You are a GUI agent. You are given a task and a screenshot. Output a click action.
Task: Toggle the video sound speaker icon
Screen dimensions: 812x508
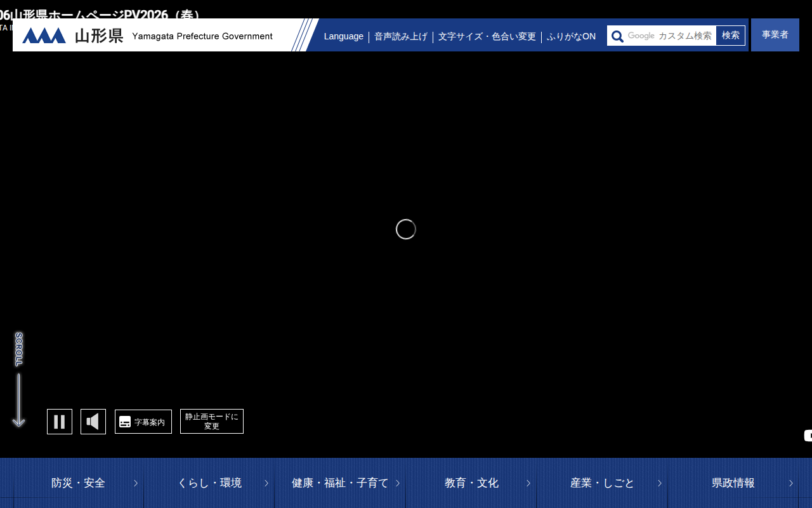93,422
